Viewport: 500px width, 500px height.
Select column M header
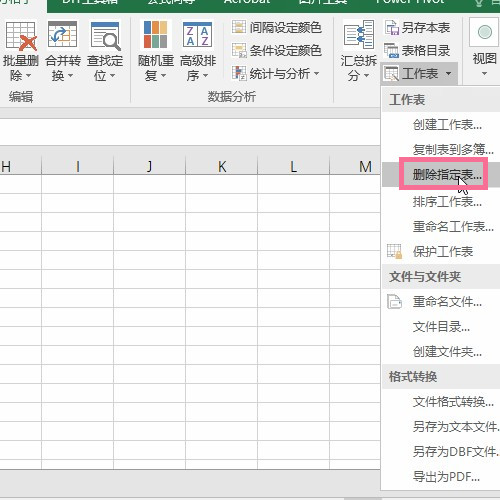(355, 166)
